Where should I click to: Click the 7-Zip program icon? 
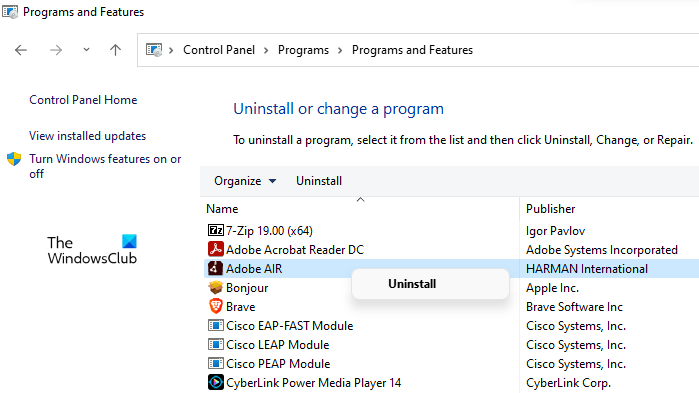pos(216,230)
